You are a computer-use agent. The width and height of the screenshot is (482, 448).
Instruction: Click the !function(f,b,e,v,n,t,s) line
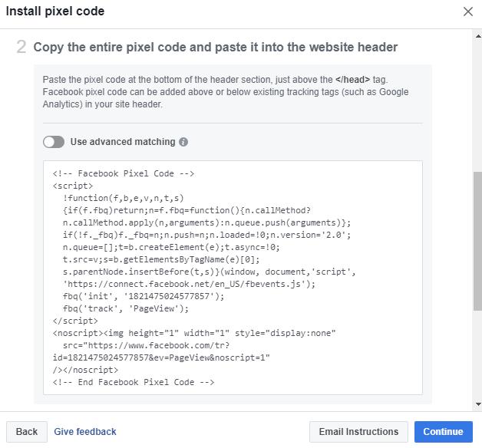(x=124, y=198)
